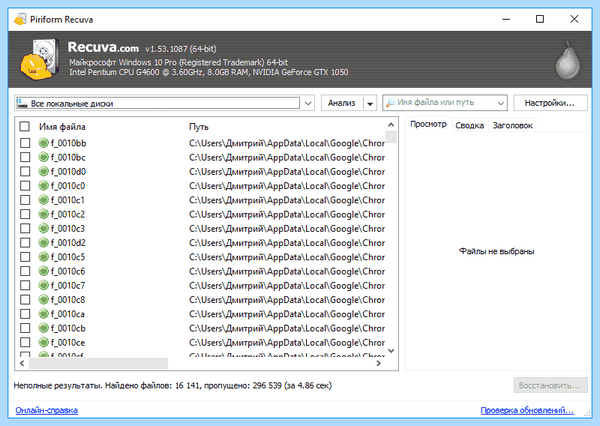Check the box for file f_0010ce
Viewport: 600px width, 426px height.
[25, 343]
